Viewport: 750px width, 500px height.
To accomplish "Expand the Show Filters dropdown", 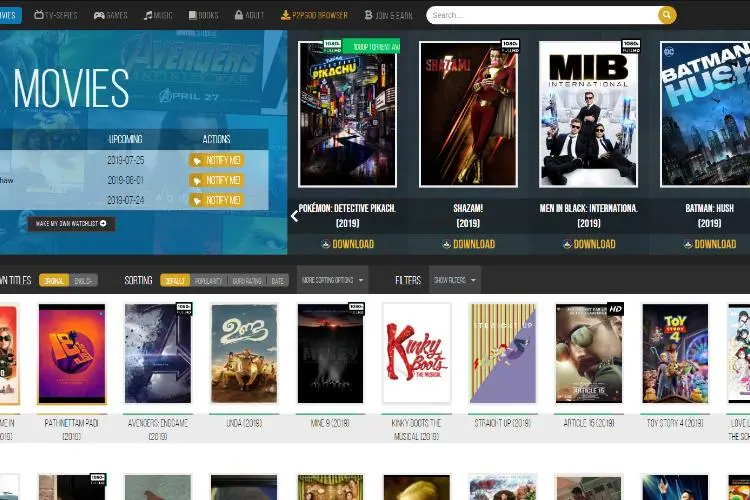I will (x=455, y=280).
